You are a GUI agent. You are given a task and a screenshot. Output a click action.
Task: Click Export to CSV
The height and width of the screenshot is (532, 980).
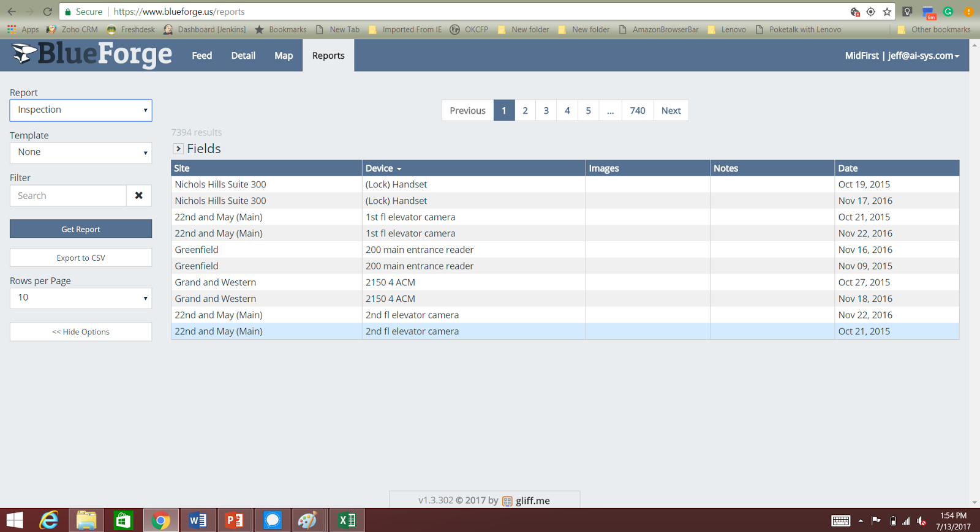(81, 258)
